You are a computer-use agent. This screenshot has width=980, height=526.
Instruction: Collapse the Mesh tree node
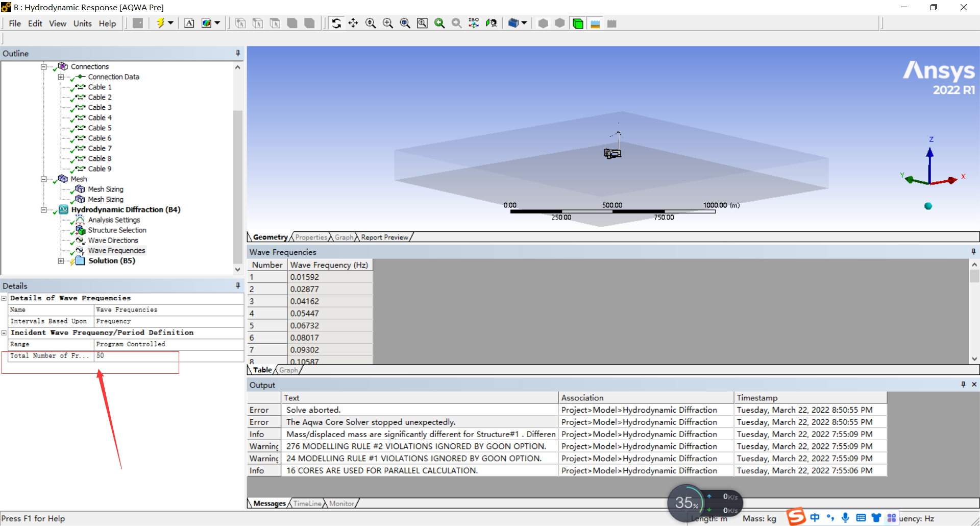coord(44,179)
